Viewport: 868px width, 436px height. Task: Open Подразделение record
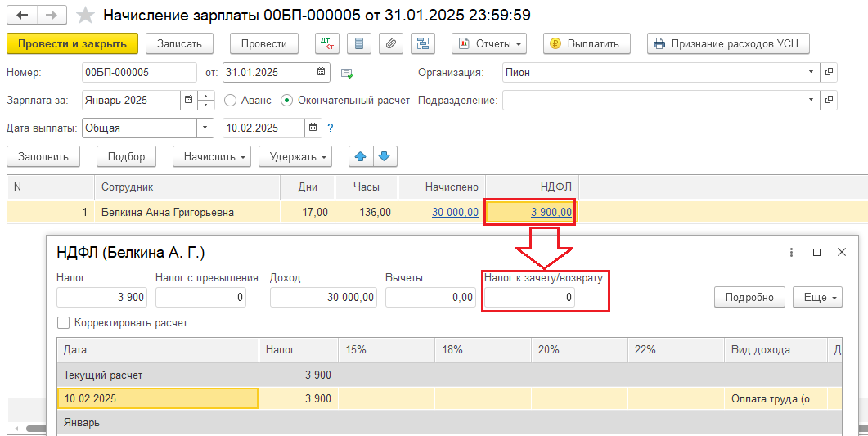(829, 100)
